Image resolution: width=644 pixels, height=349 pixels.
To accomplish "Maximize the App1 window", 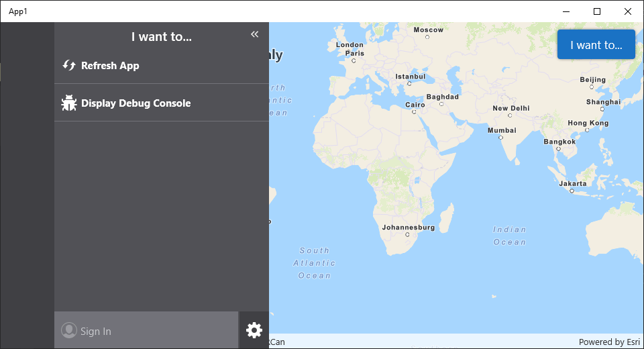I will (x=597, y=11).
